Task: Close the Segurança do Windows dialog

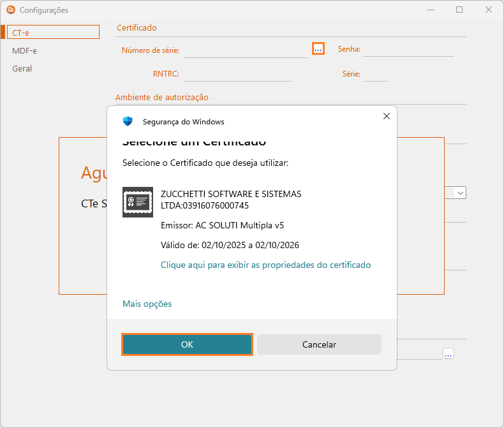Action: [386, 116]
